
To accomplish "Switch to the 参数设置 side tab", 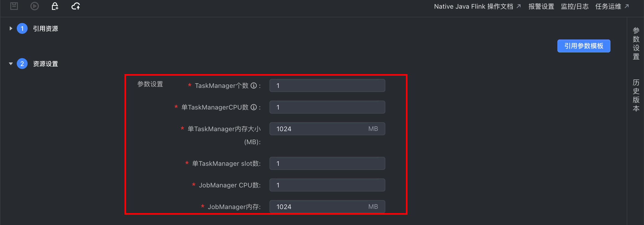I will point(636,43).
